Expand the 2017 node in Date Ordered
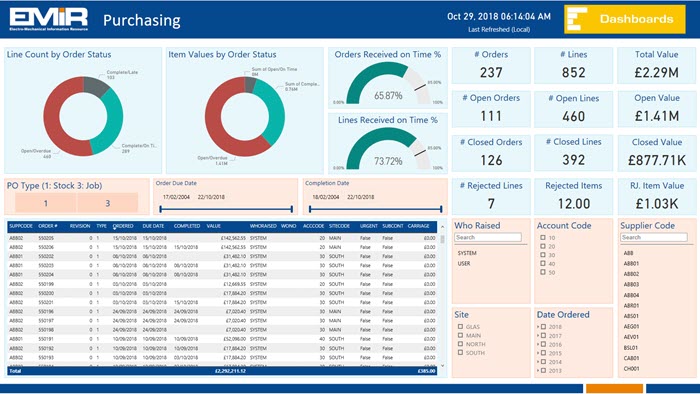This screenshot has width=700, height=394. click(538, 336)
